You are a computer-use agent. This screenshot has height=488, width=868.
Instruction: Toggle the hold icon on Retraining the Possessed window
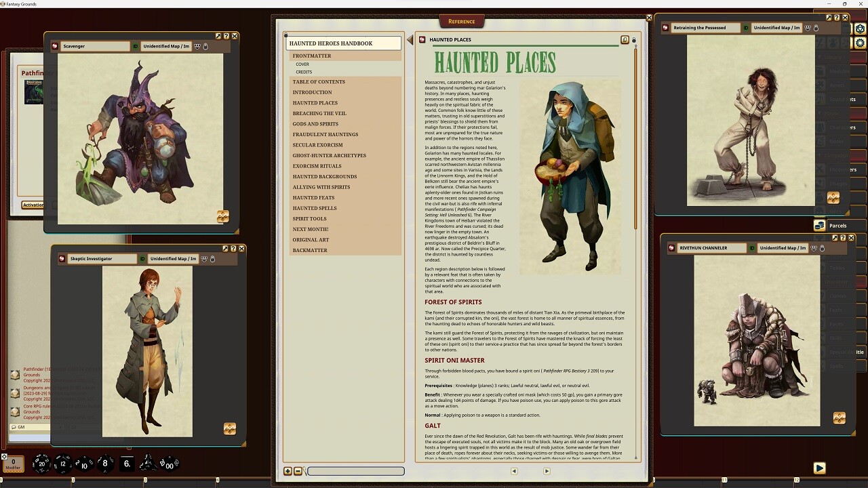[x=816, y=28]
